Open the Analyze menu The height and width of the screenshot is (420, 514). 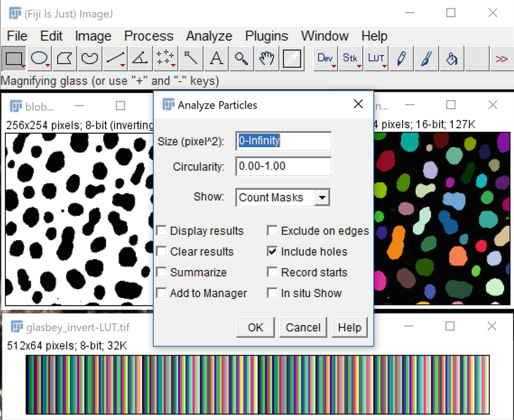209,36
